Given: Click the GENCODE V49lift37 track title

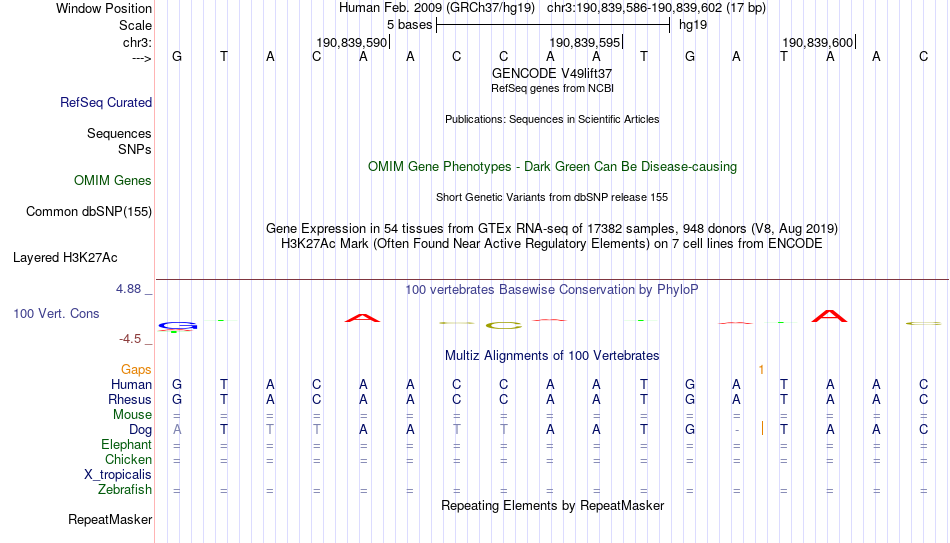Looking at the screenshot, I should 552,73.
